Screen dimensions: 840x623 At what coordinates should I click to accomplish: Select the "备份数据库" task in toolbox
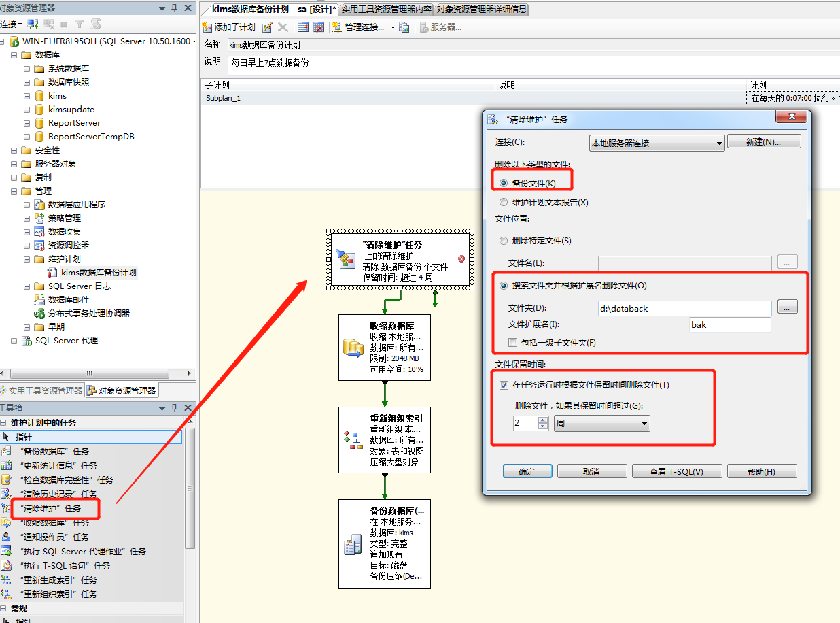pyautogui.click(x=54, y=451)
